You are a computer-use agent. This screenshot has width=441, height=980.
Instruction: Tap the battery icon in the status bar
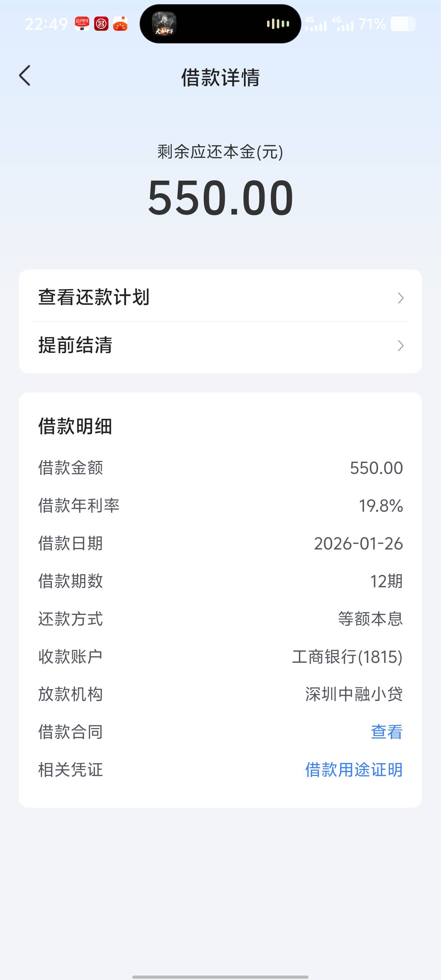pos(403,24)
